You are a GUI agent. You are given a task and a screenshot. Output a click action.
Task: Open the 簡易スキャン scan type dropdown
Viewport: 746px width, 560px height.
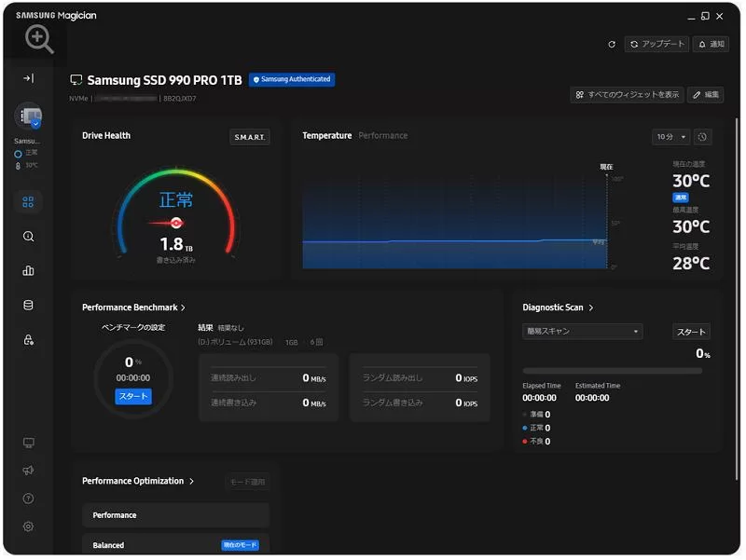click(582, 332)
